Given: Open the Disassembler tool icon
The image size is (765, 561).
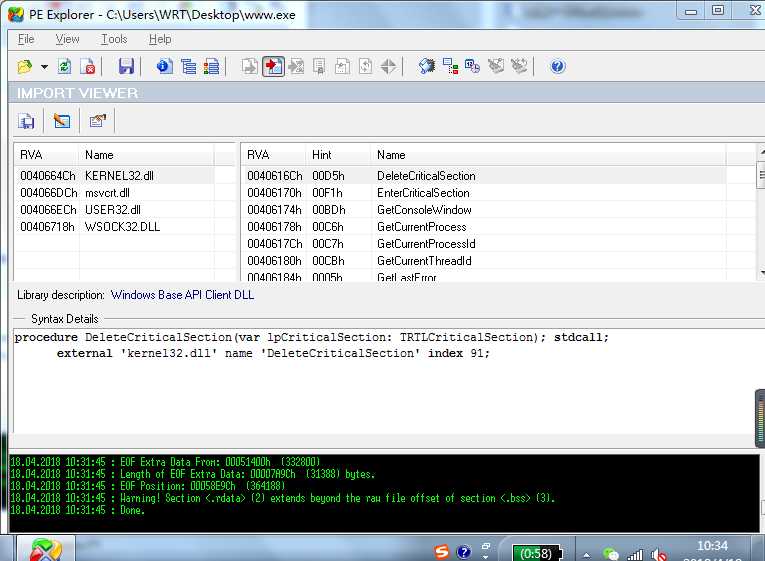Looking at the screenshot, I should click(427, 66).
